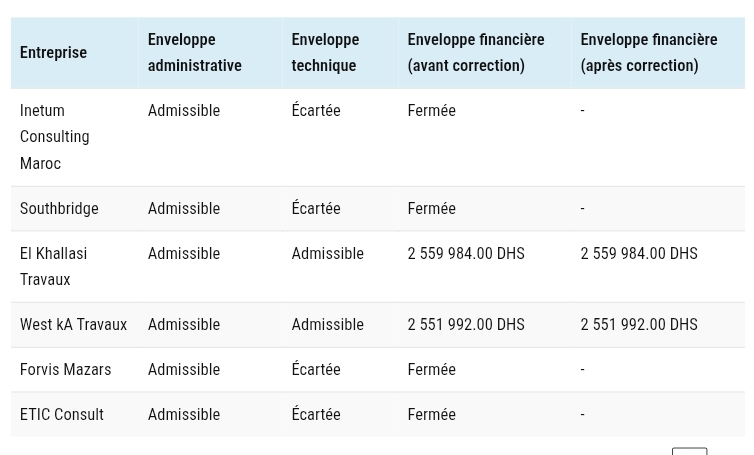The height and width of the screenshot is (455, 754).
Task: Click West kA's 2 551 992.00 DHS after-correction amount
Action: [x=638, y=324]
